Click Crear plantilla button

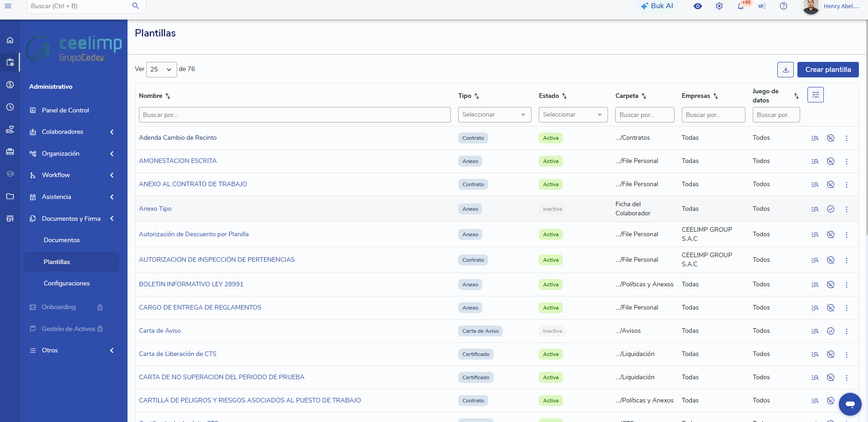pos(828,70)
